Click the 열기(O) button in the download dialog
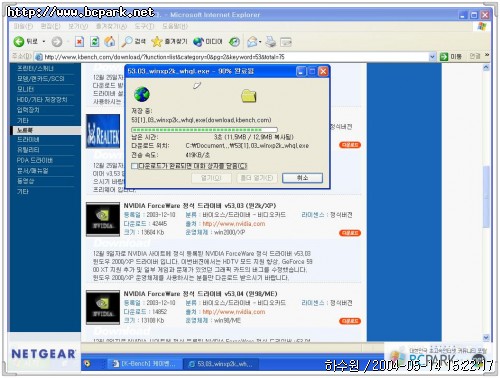The width and height of the screenshot is (500, 378). [x=211, y=178]
